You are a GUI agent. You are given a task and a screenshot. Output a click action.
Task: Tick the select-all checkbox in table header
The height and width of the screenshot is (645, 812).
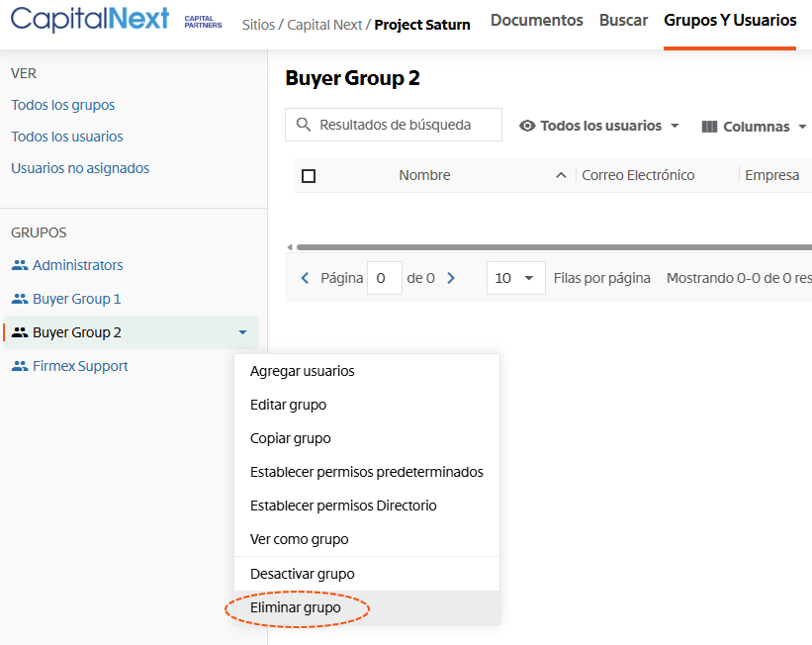[x=309, y=176]
